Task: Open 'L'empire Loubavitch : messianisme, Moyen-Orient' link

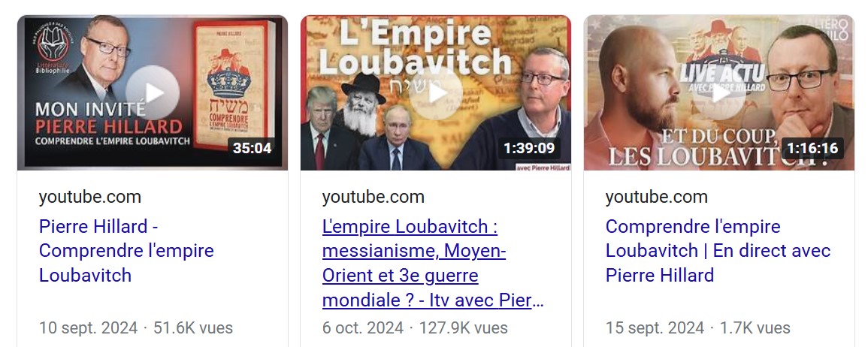Action: pos(433,263)
